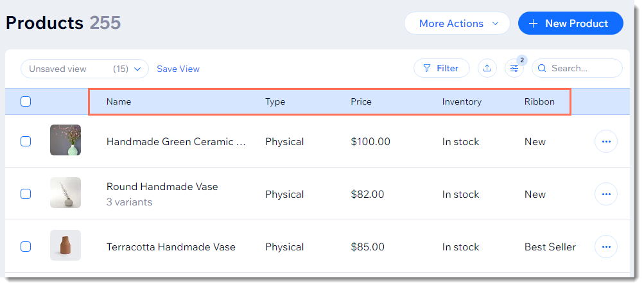Open more options for Handmade Green Ceramic vase
The image size is (644, 287).
pos(606,141)
